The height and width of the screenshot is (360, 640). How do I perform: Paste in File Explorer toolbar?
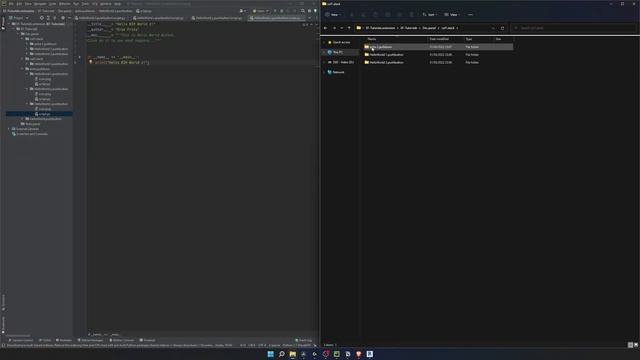pos(376,15)
